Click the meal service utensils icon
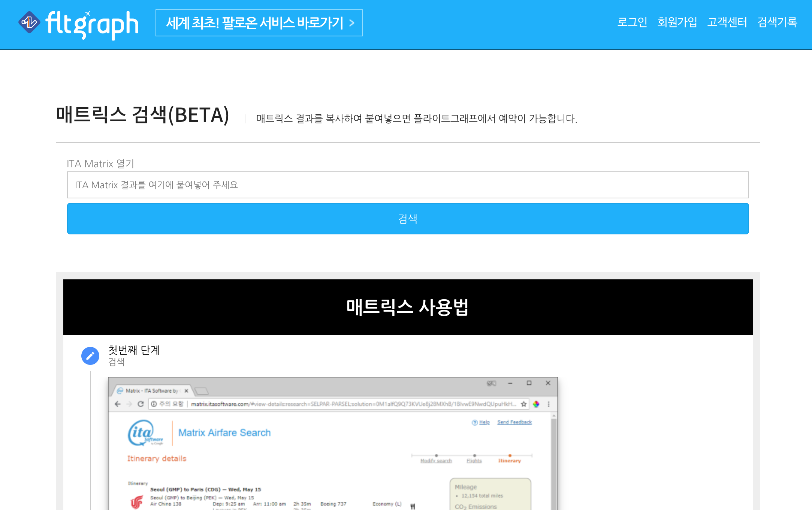This screenshot has height=510, width=812. 413,506
